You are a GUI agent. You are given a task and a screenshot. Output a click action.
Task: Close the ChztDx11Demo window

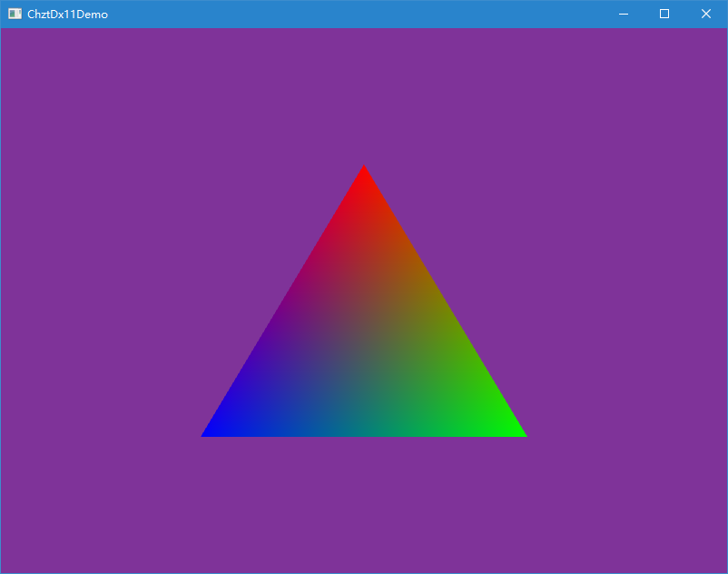coord(706,14)
